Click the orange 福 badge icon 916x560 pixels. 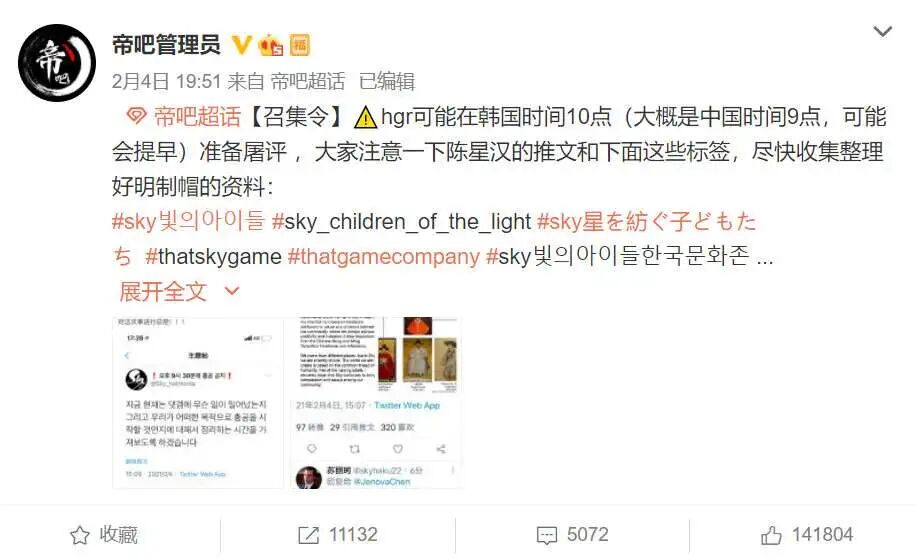(300, 45)
